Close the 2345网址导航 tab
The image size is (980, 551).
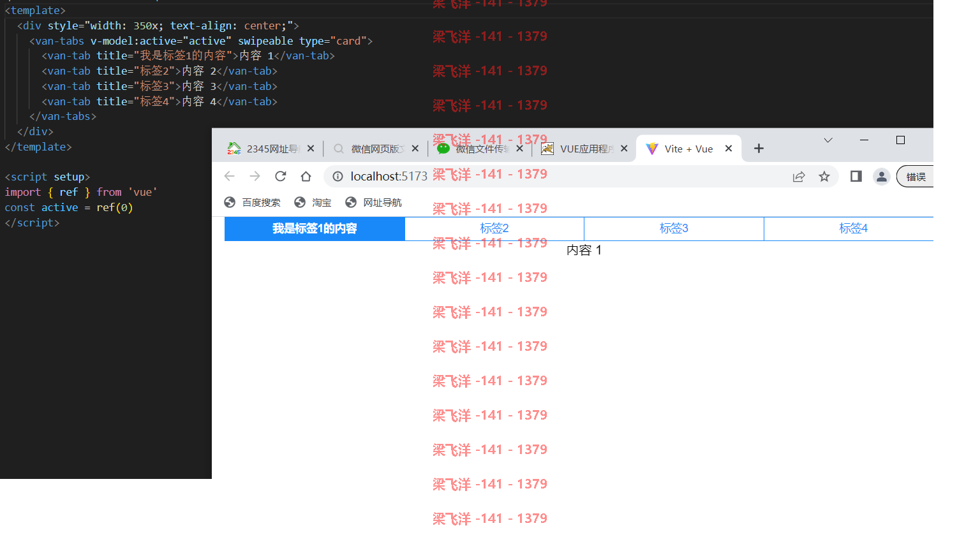[311, 149]
